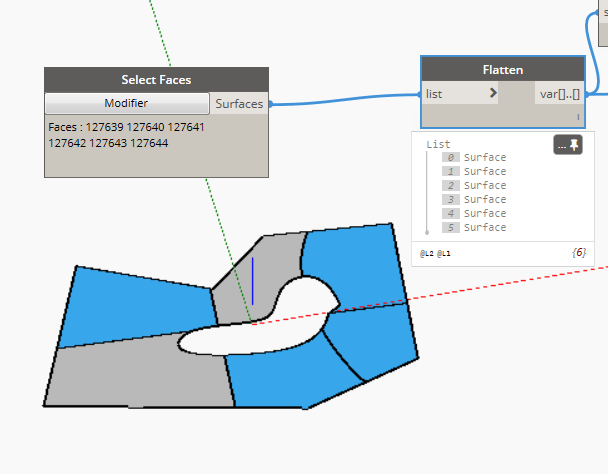Viewport: 608px width, 474px height.
Task: Select Surface item at index 5
Action: click(485, 228)
